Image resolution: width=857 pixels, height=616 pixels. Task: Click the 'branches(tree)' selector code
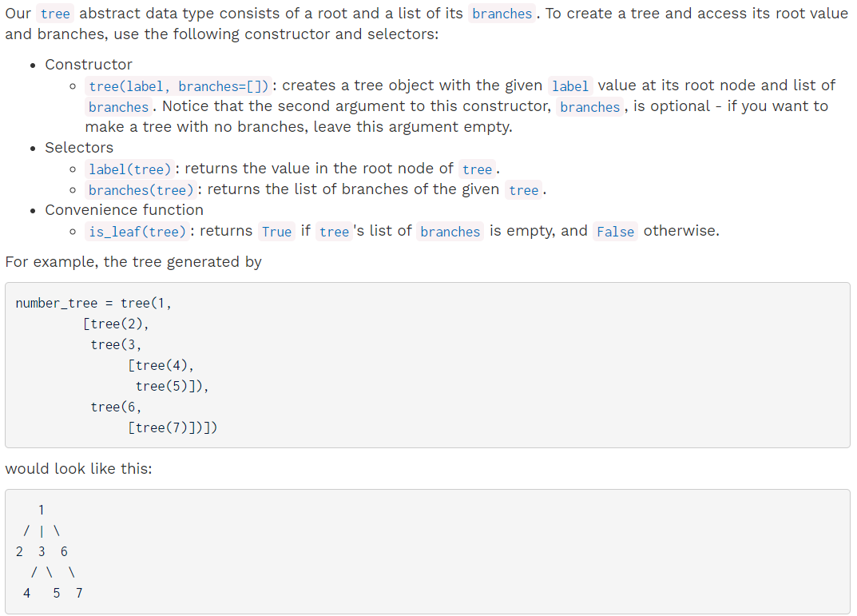pyautogui.click(x=141, y=190)
